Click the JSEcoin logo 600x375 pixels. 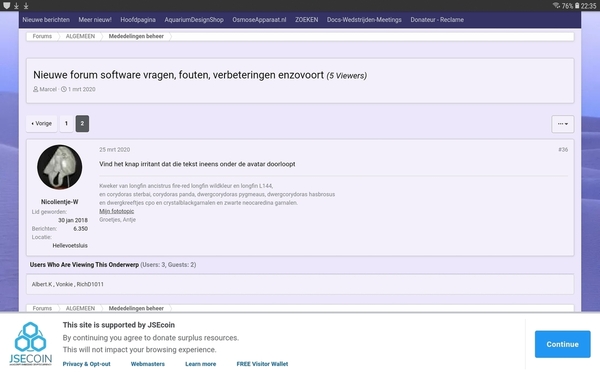31,344
